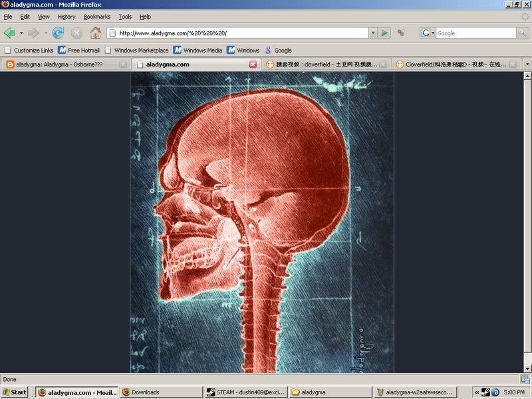532x399 pixels.
Task: Switch to the Downloads window in taskbar
Action: (160, 392)
